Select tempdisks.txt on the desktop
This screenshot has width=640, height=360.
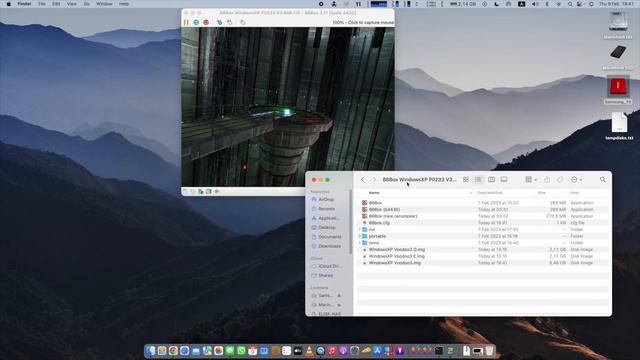click(x=619, y=127)
